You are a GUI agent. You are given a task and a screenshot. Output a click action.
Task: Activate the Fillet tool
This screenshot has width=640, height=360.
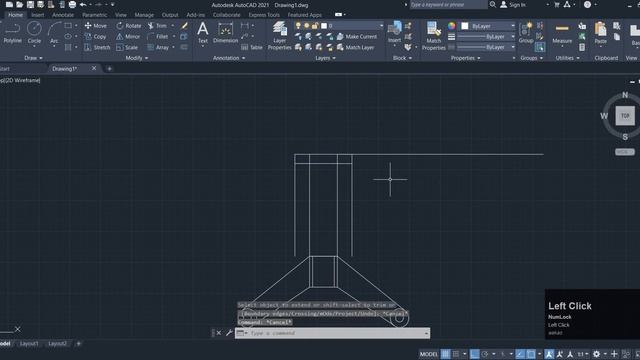[158, 36]
